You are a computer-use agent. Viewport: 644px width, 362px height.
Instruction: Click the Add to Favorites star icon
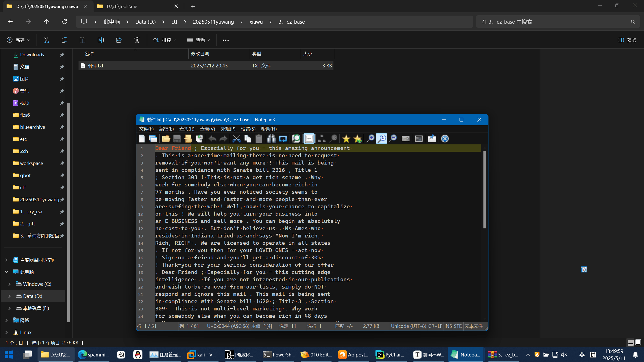pyautogui.click(x=357, y=139)
